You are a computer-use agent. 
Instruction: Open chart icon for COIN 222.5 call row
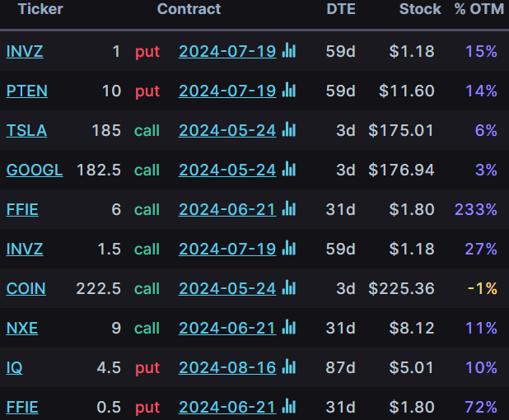point(289,288)
